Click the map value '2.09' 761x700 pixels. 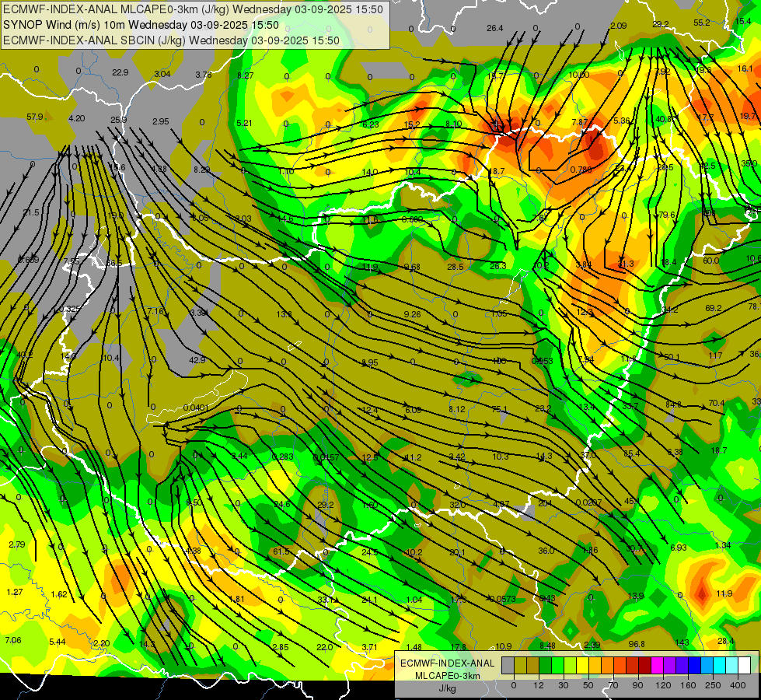(x=618, y=26)
